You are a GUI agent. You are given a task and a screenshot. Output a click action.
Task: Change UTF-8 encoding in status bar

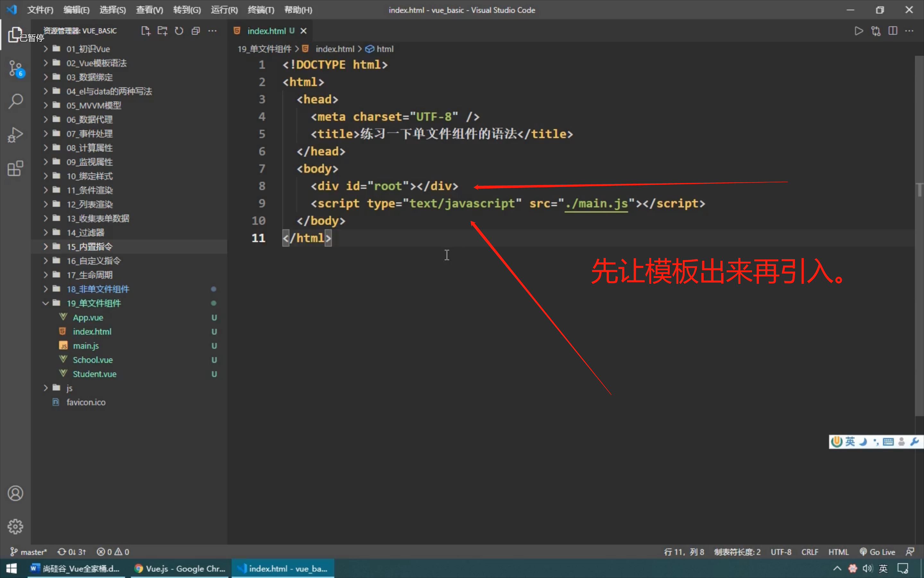click(x=781, y=552)
